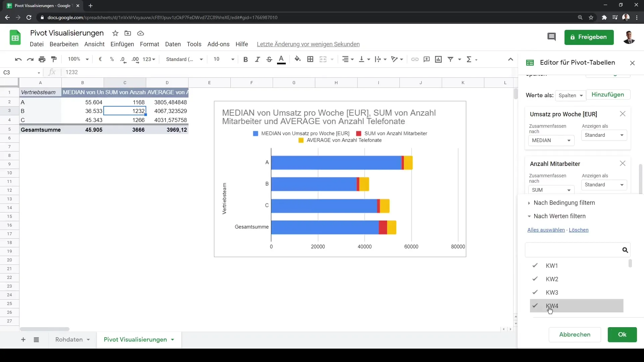644x362 pixels.
Task: Toggle strikethrough formatting
Action: point(269,59)
